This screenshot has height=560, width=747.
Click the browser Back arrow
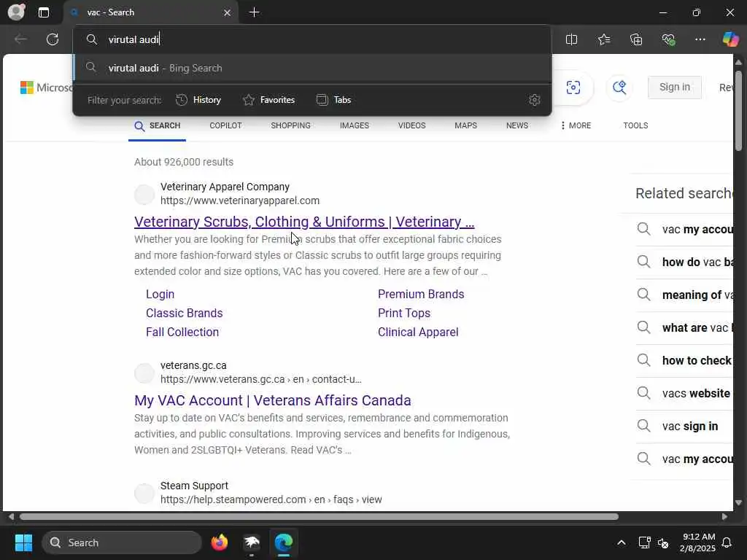[x=20, y=39]
